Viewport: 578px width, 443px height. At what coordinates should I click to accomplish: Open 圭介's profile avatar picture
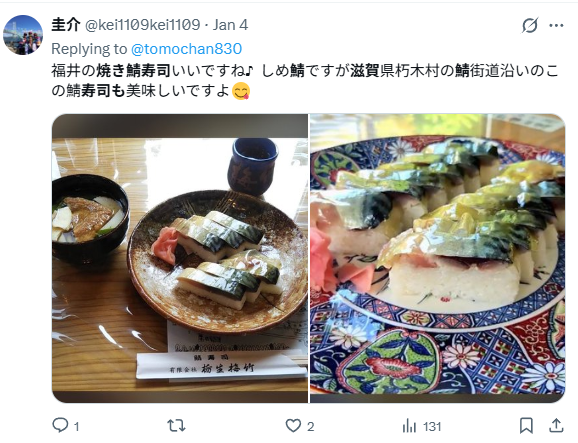23,35
